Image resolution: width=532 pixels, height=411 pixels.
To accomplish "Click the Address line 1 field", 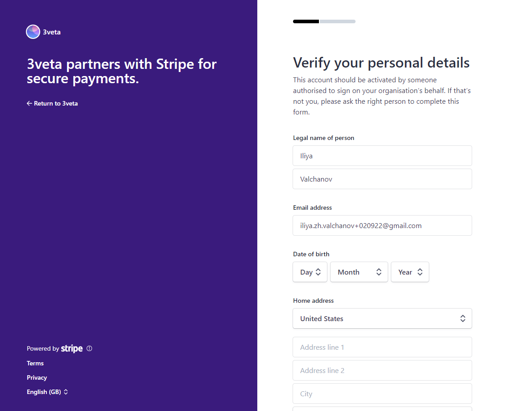I will pyautogui.click(x=382, y=347).
